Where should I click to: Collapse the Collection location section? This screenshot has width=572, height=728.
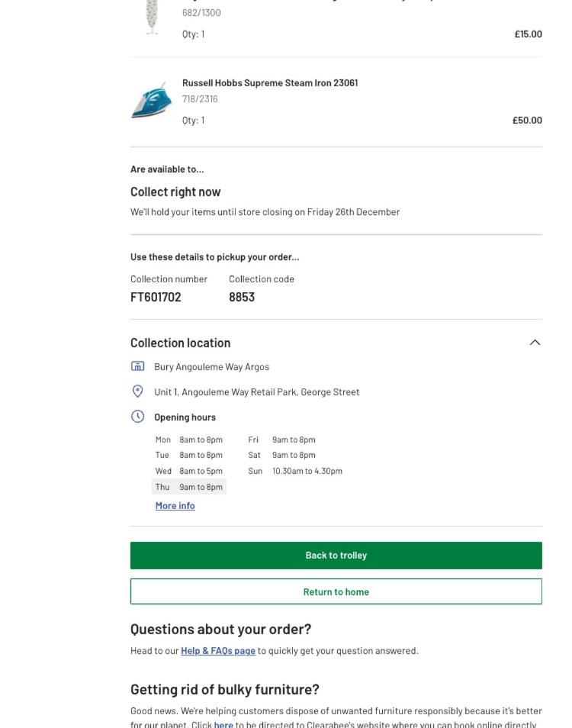535,343
